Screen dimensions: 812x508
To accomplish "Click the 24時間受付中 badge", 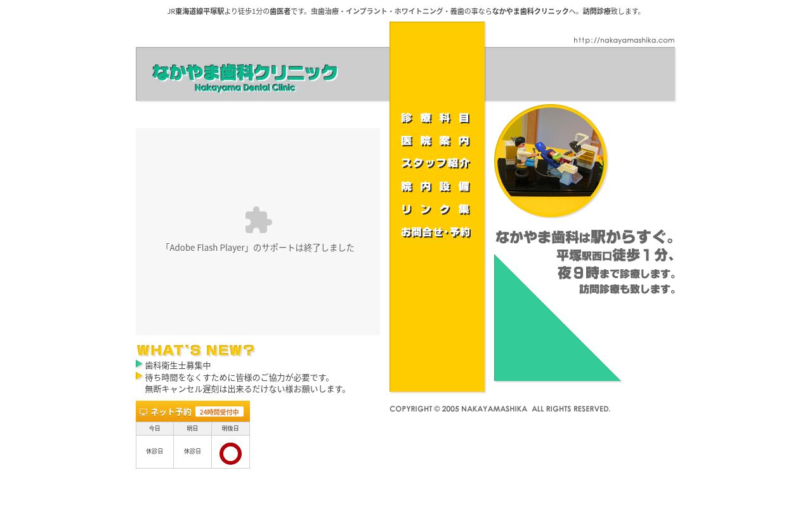I will (219, 412).
